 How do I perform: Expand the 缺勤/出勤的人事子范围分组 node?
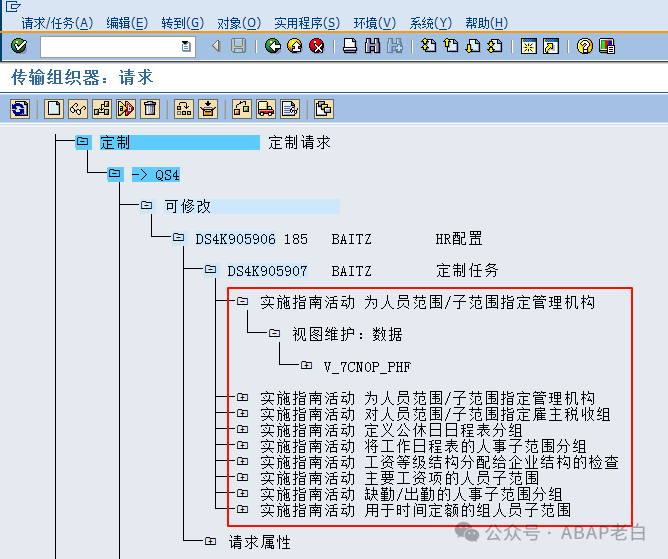tap(242, 493)
